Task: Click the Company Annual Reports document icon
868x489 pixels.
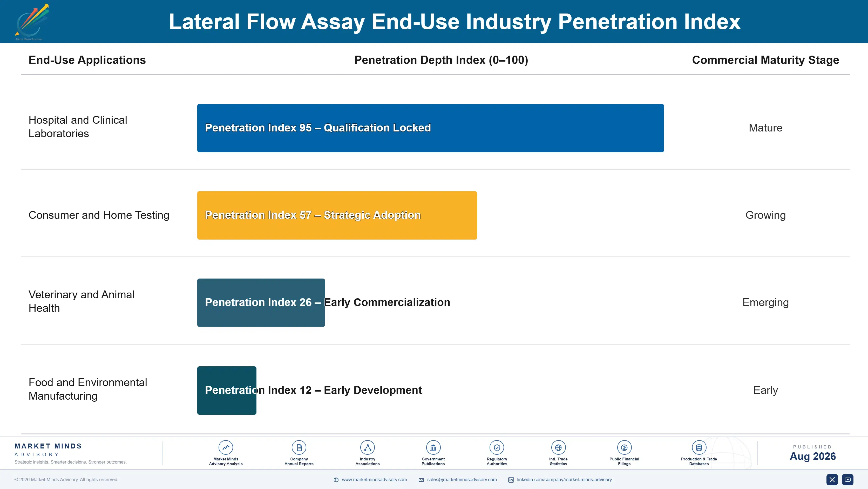Action: tap(299, 447)
